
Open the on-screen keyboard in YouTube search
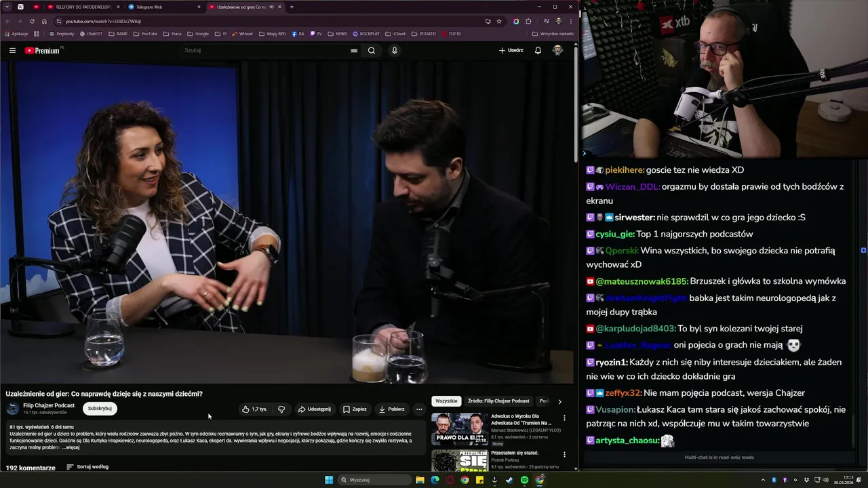[354, 50]
